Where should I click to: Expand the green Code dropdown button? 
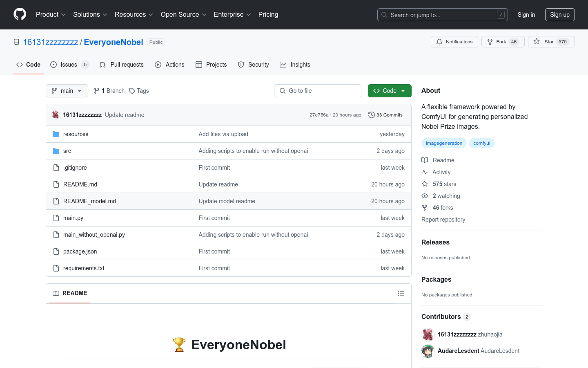pyautogui.click(x=390, y=91)
